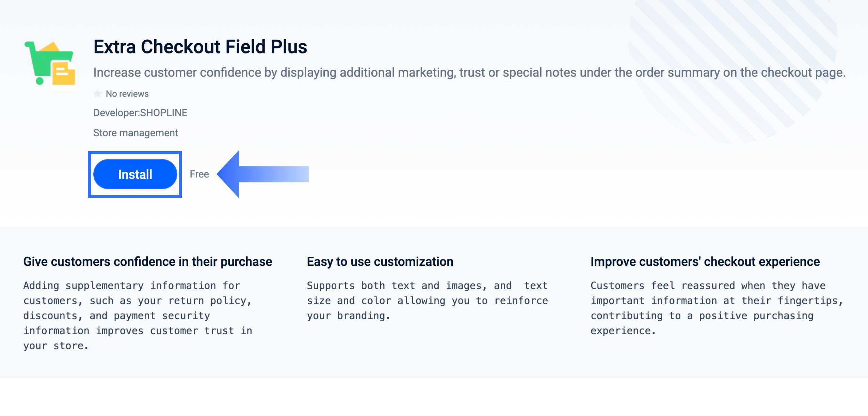Click the Extra Checkout Field Plus title
The height and width of the screenshot is (416, 868).
click(200, 47)
